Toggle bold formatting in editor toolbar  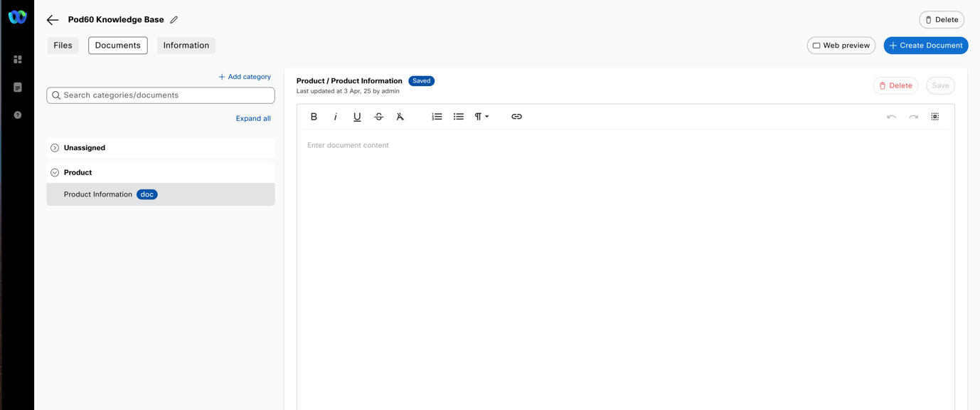(x=314, y=117)
